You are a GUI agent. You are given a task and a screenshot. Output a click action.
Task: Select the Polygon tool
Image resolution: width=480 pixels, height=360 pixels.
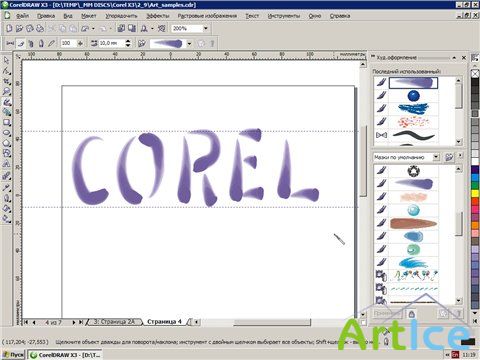(x=7, y=143)
